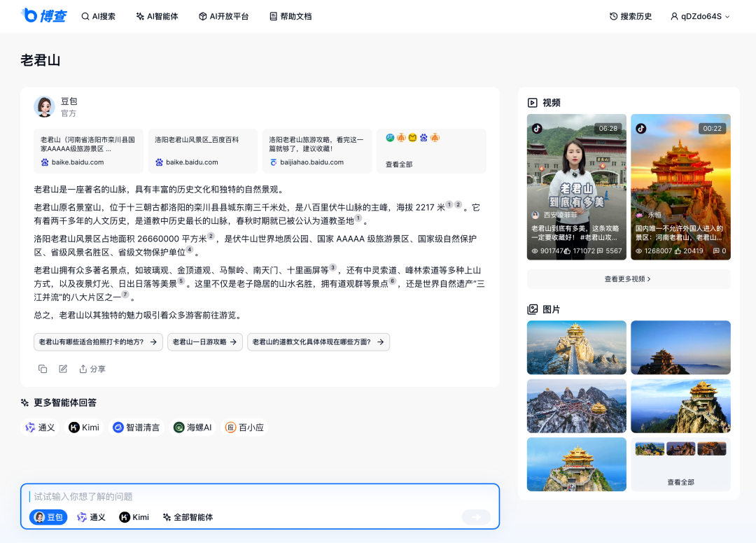This screenshot has height=543, width=756.
Task: Open the edit icon below the answer
Action: [x=62, y=368]
